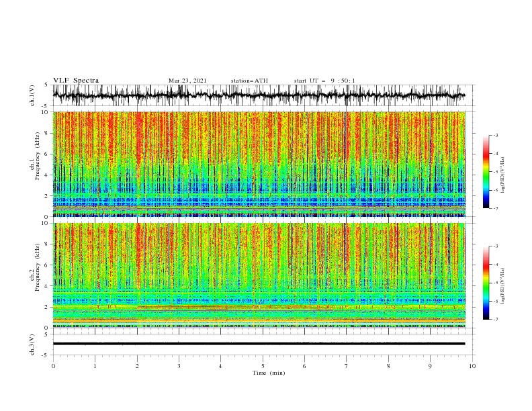Click the "-3" label on ch.1 color bar
The height and width of the screenshot is (411, 532).
pyautogui.click(x=495, y=135)
